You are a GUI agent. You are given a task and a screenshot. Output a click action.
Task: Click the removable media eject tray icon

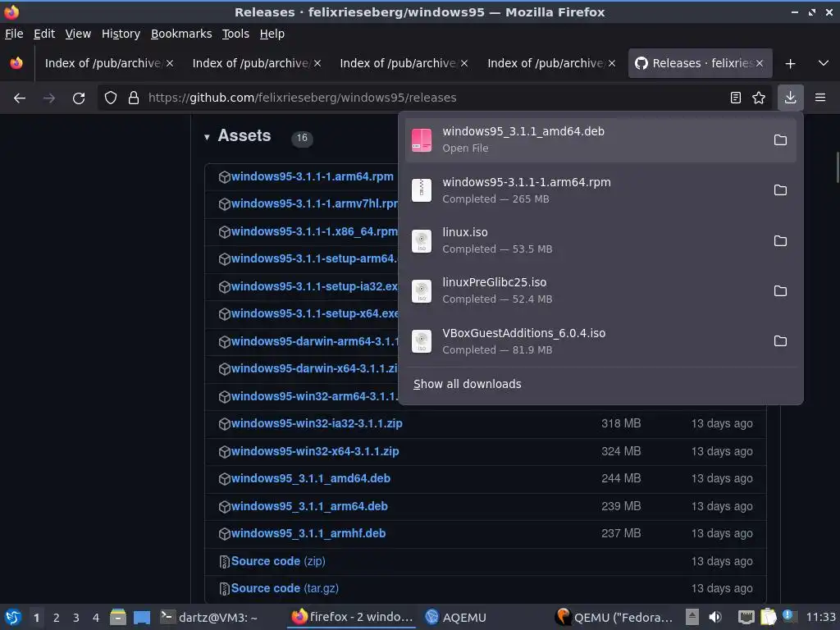[x=692, y=617]
